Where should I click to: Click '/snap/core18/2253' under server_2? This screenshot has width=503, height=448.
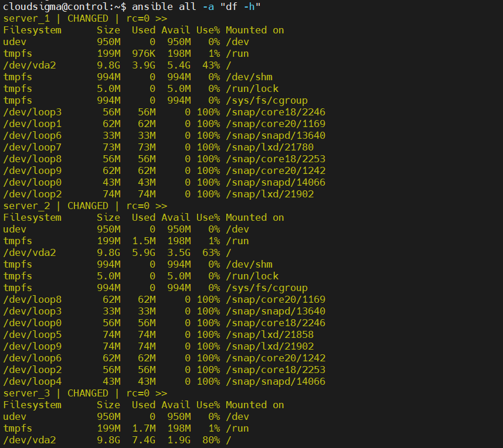[276, 370]
